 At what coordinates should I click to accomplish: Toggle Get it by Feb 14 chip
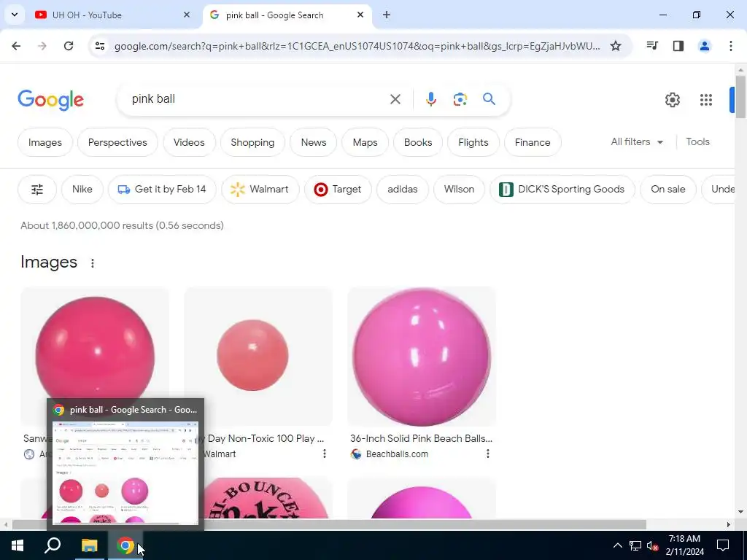(162, 190)
